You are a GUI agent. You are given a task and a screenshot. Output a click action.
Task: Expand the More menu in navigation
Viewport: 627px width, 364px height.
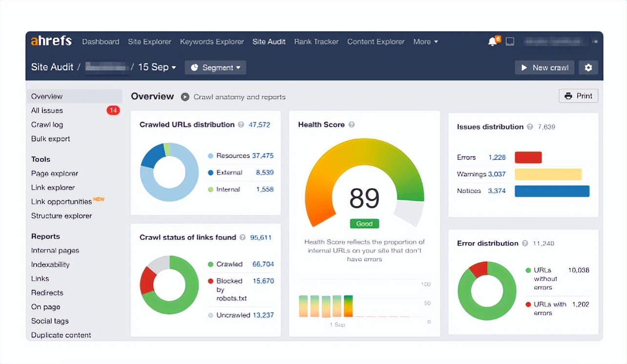pyautogui.click(x=425, y=42)
